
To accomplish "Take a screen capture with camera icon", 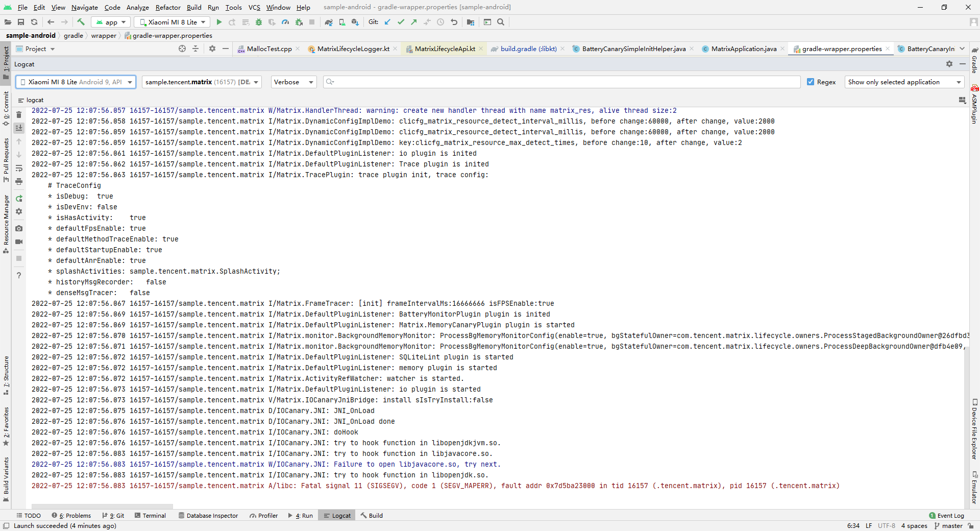I will click(x=19, y=228).
